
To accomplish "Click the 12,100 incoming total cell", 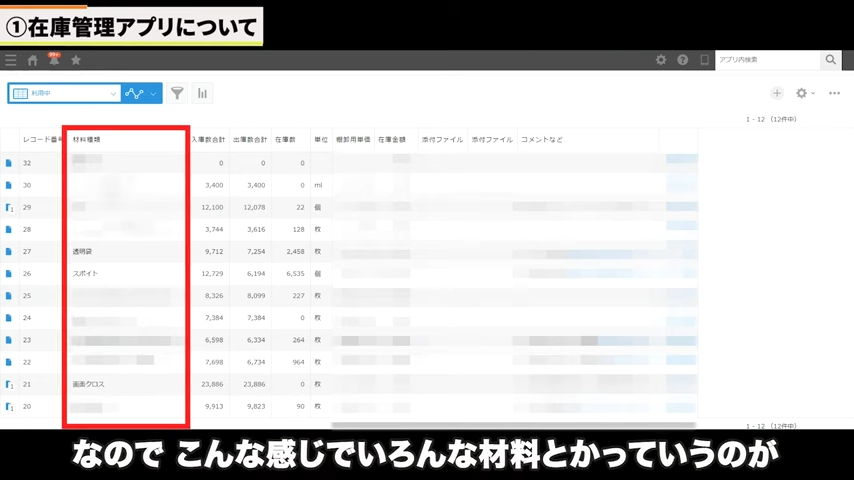I will (212, 207).
